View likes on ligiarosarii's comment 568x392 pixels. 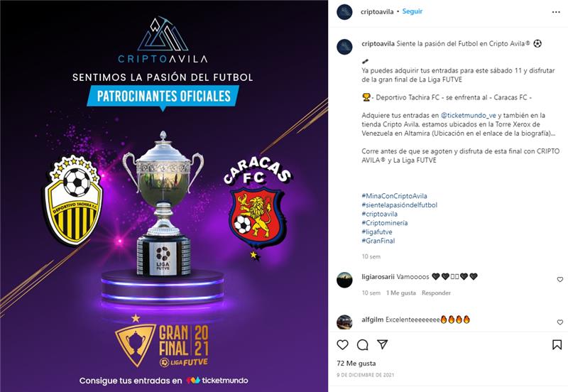tap(401, 293)
